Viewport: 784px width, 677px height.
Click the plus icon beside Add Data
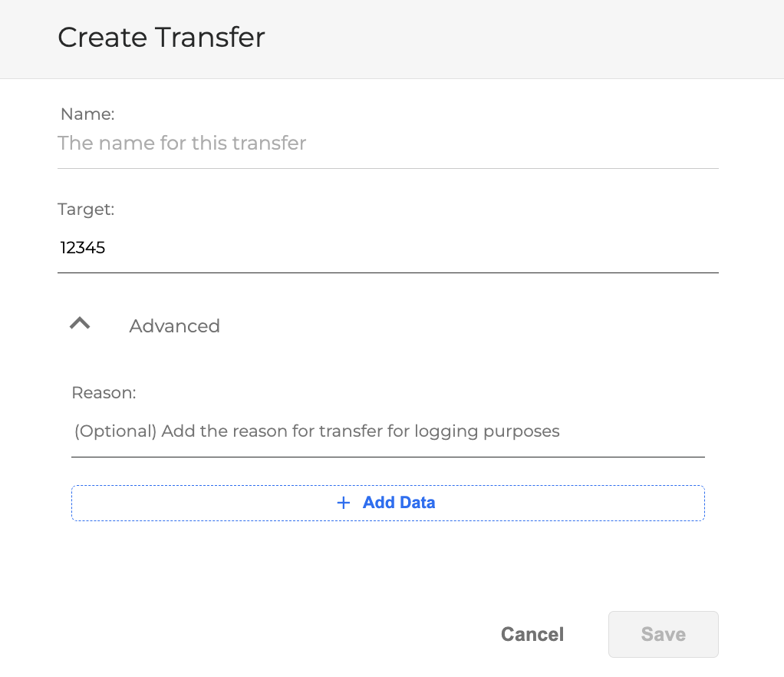coord(344,503)
